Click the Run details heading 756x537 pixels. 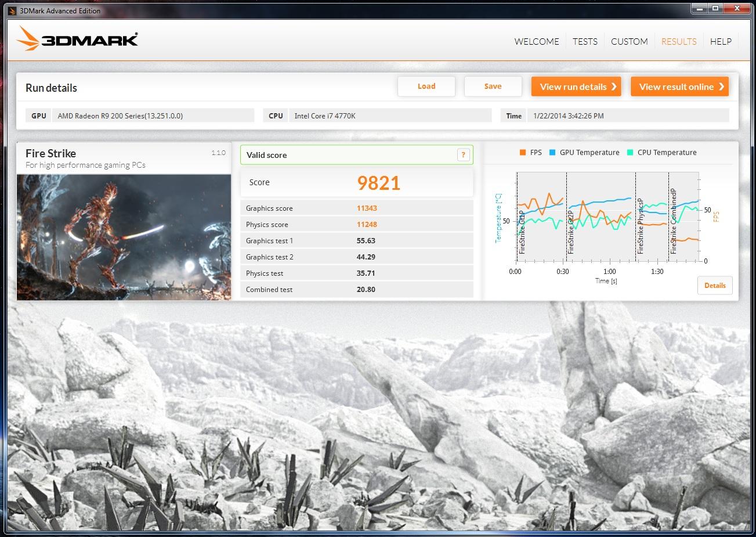(x=51, y=88)
